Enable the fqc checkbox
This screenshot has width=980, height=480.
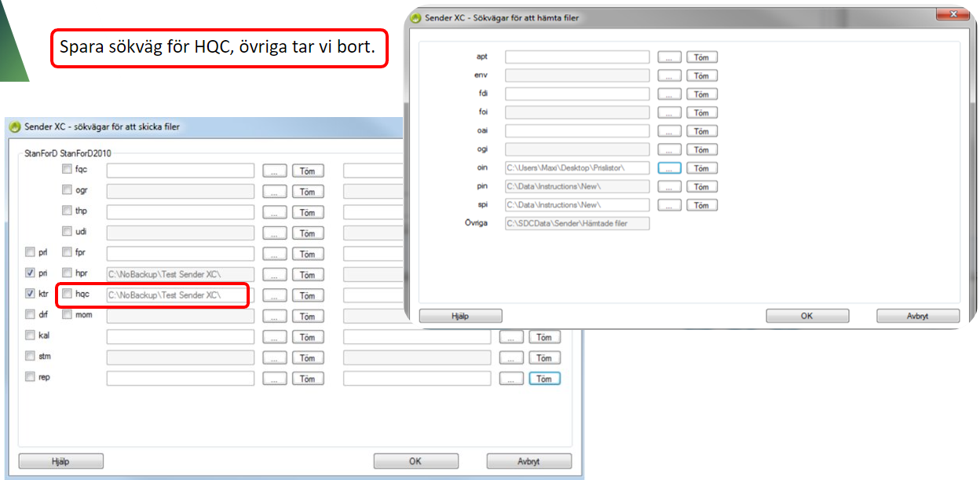coord(67,169)
